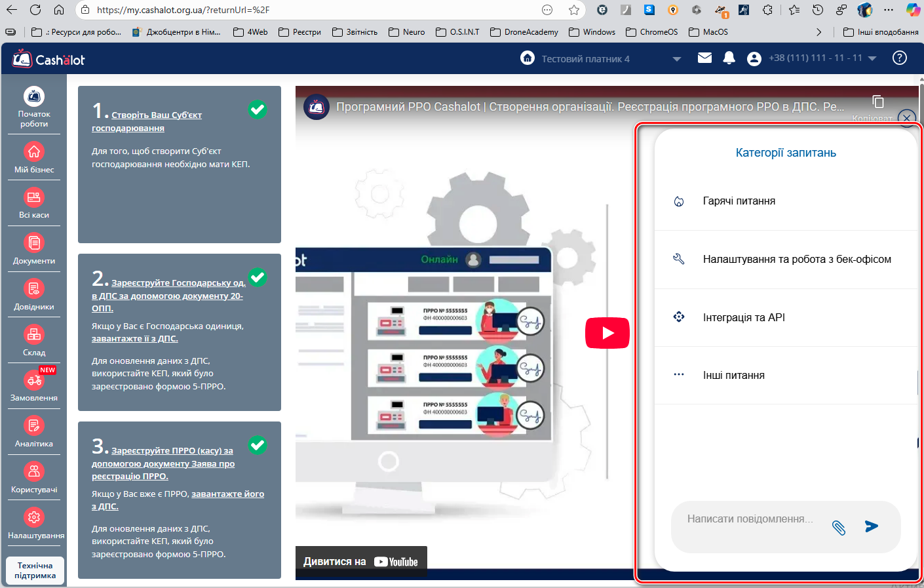Image resolution: width=924 pixels, height=588 pixels.
Task: Select Гарячі питання category
Action: tap(739, 201)
